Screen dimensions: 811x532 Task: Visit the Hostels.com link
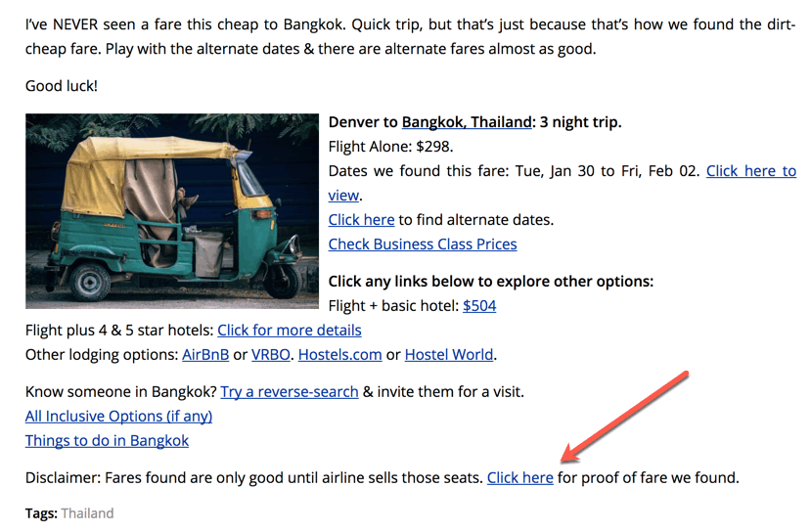pos(339,355)
